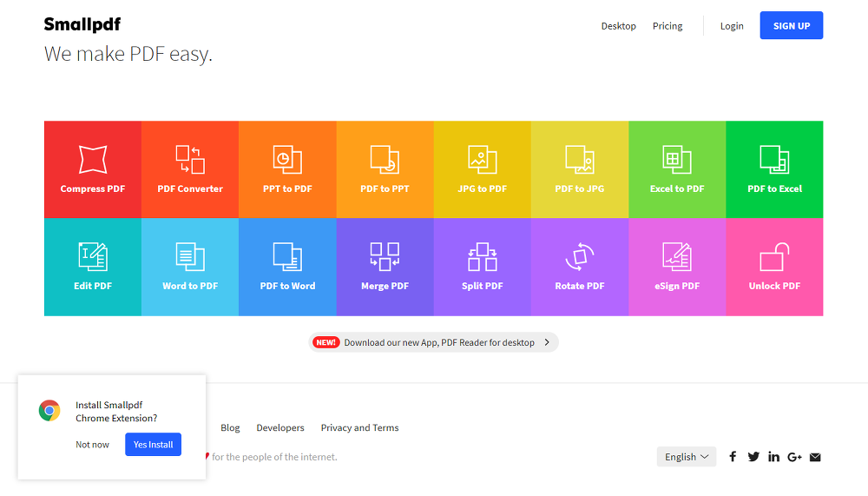Viewport: 868px width, 496px height.
Task: Open the Blog footer link
Action: tap(230, 428)
